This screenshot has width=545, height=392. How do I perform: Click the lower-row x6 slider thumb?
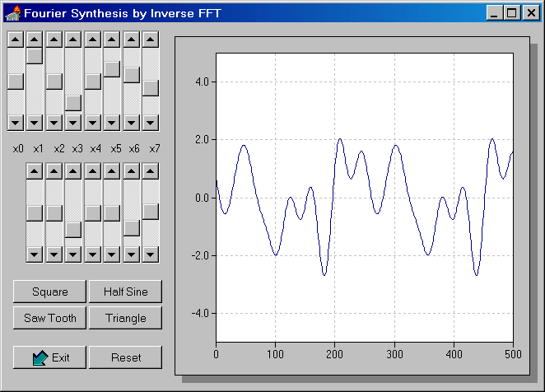132,228
